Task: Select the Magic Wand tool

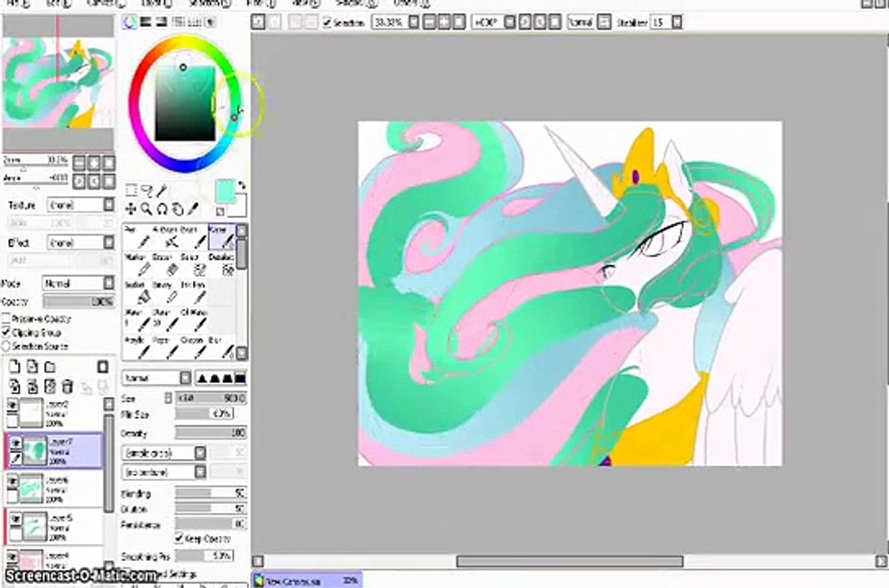Action: point(162,190)
